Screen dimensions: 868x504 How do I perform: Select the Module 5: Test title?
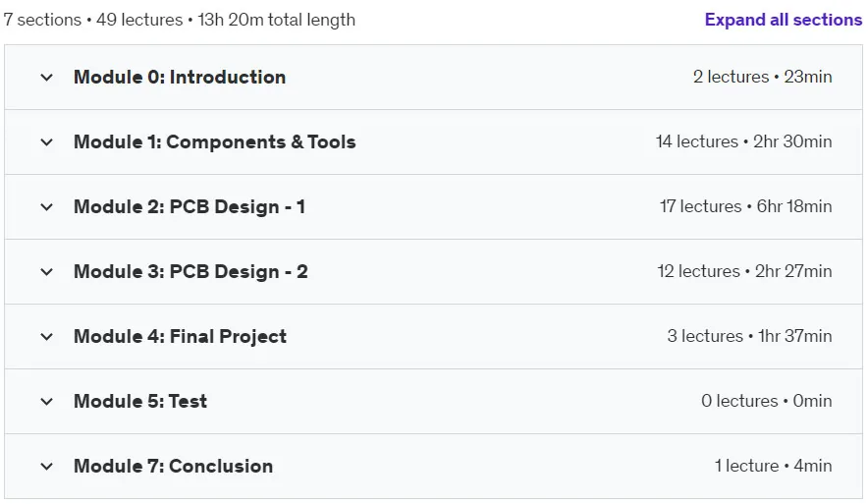tap(140, 401)
